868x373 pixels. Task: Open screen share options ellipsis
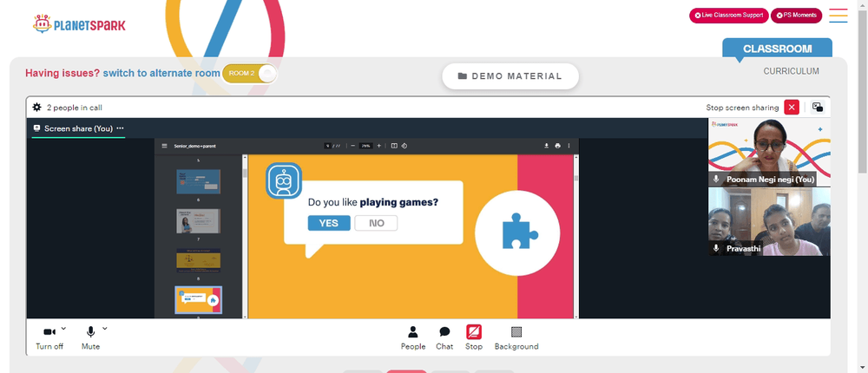pyautogui.click(x=120, y=128)
